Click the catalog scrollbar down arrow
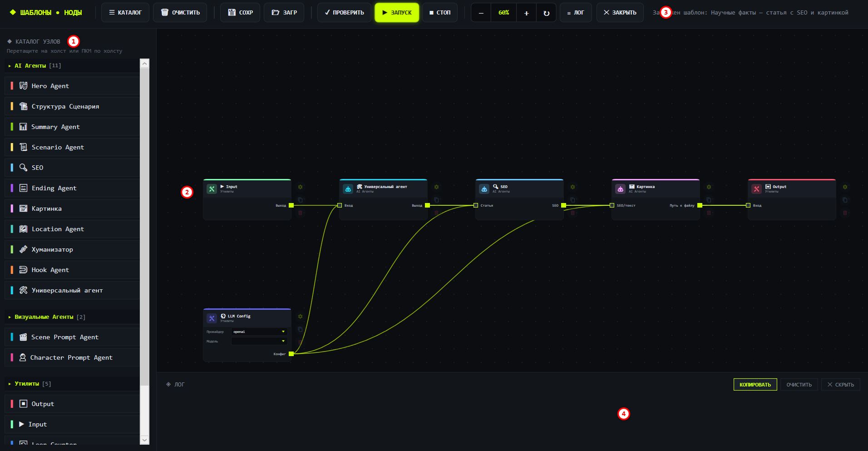The height and width of the screenshot is (451, 868). (145, 440)
